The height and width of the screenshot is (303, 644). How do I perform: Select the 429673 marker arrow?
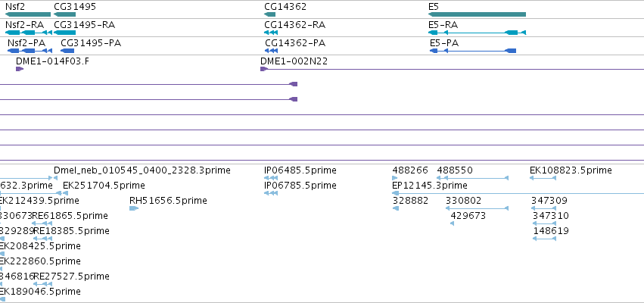click(453, 223)
